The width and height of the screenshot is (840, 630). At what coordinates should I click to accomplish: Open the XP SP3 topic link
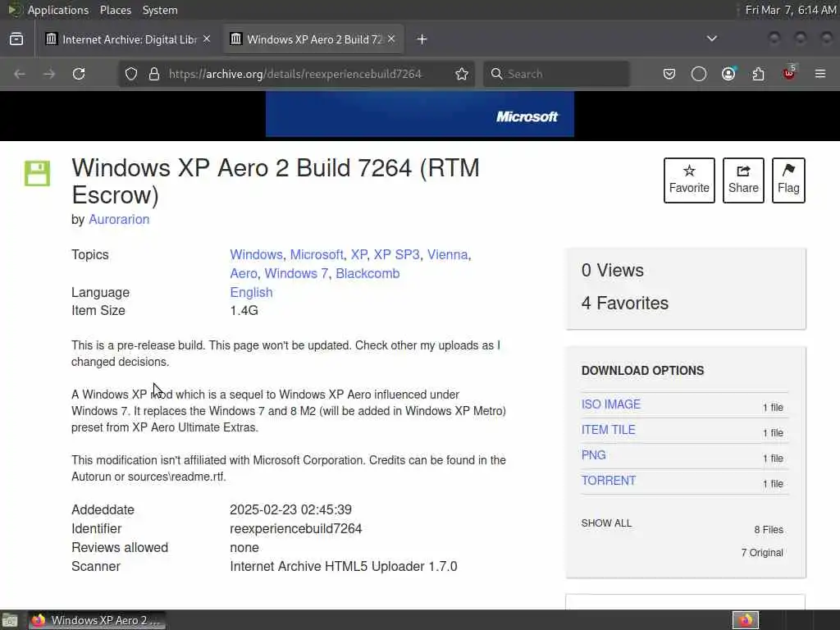[x=396, y=255]
